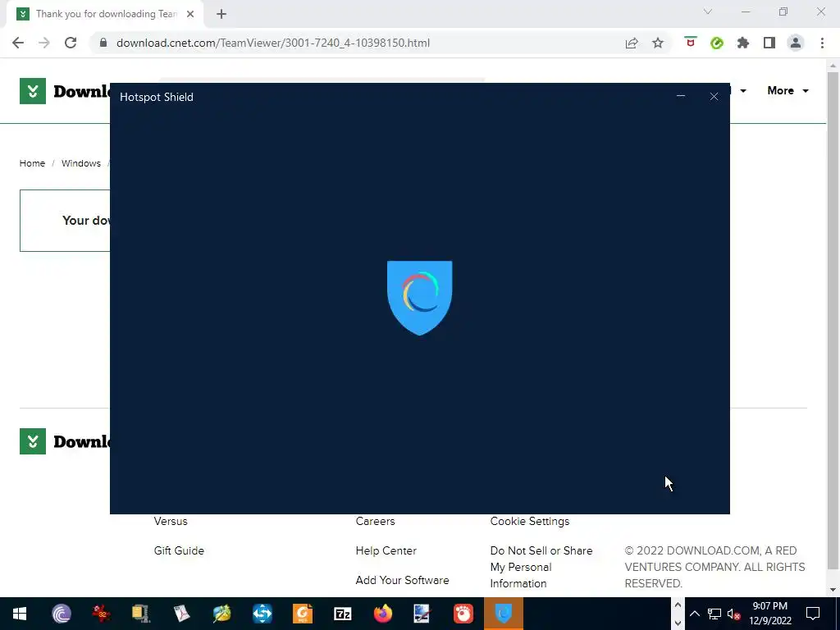Screen dimensions: 840x630
Task: Open the PDF reader taskbar icon
Action: click(x=181, y=614)
